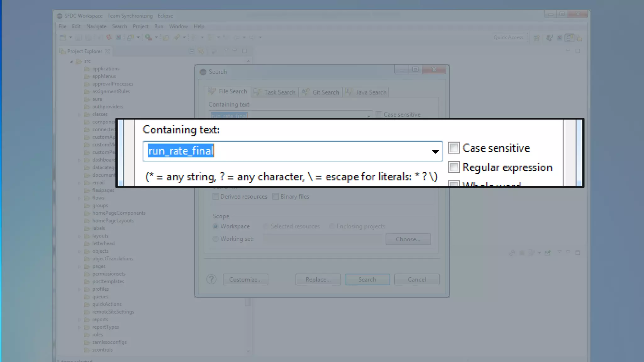Click the Quick Access field
The width and height of the screenshot is (644, 362).
(x=508, y=37)
